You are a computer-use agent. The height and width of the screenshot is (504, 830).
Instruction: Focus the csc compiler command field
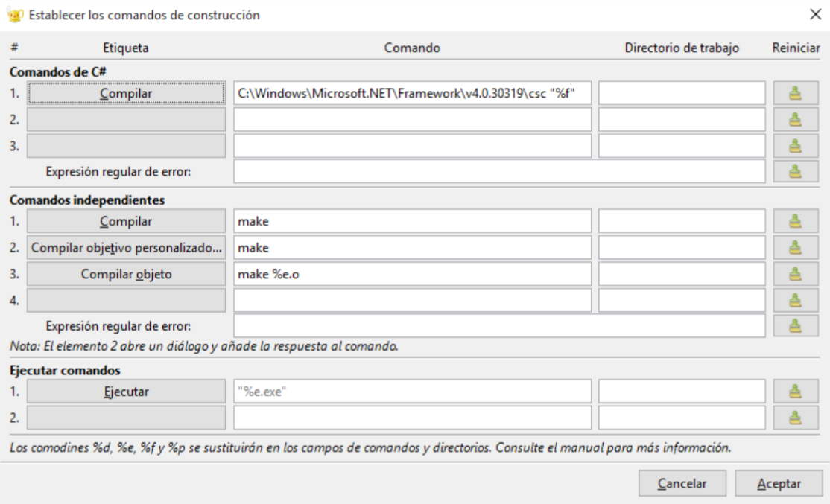pyautogui.click(x=412, y=93)
